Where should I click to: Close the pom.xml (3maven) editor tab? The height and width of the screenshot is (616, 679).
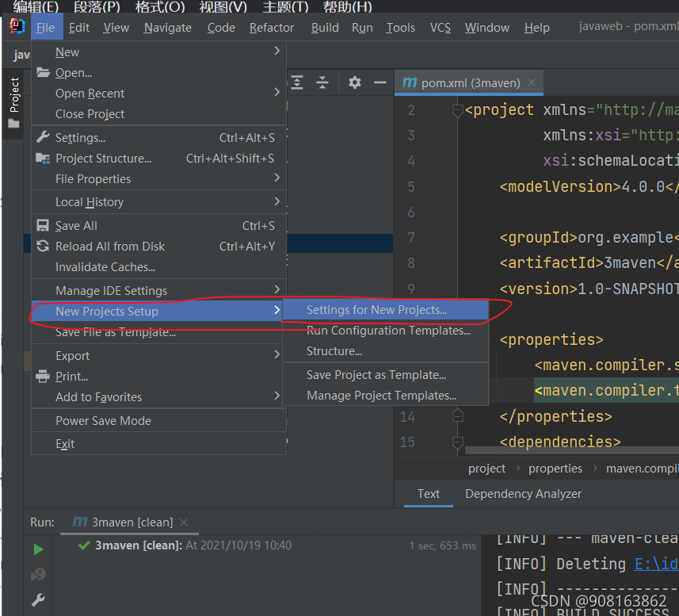[532, 82]
